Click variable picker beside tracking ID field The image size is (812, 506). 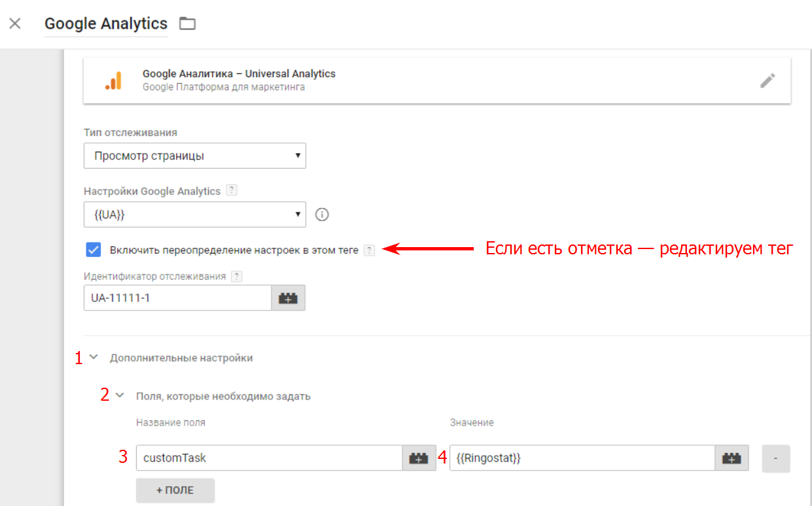pos(289,298)
